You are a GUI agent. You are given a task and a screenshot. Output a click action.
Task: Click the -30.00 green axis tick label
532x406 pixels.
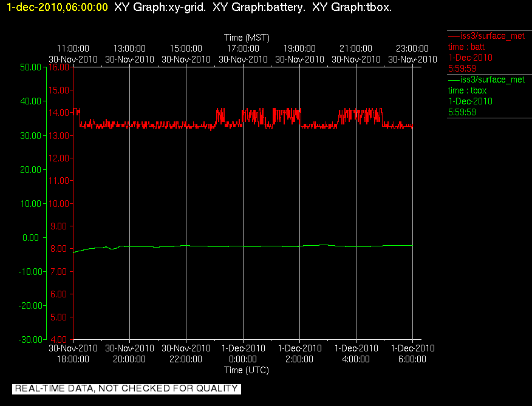[x=30, y=339]
